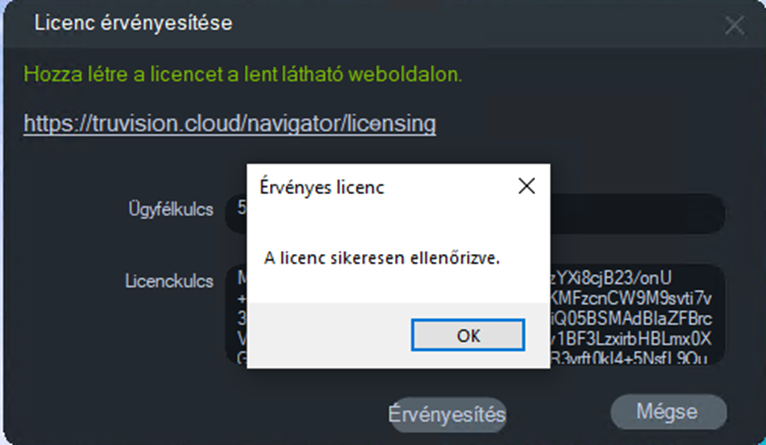Click the Licenckulcs field label
Viewport: 766px width, 445px height.
coord(169,281)
